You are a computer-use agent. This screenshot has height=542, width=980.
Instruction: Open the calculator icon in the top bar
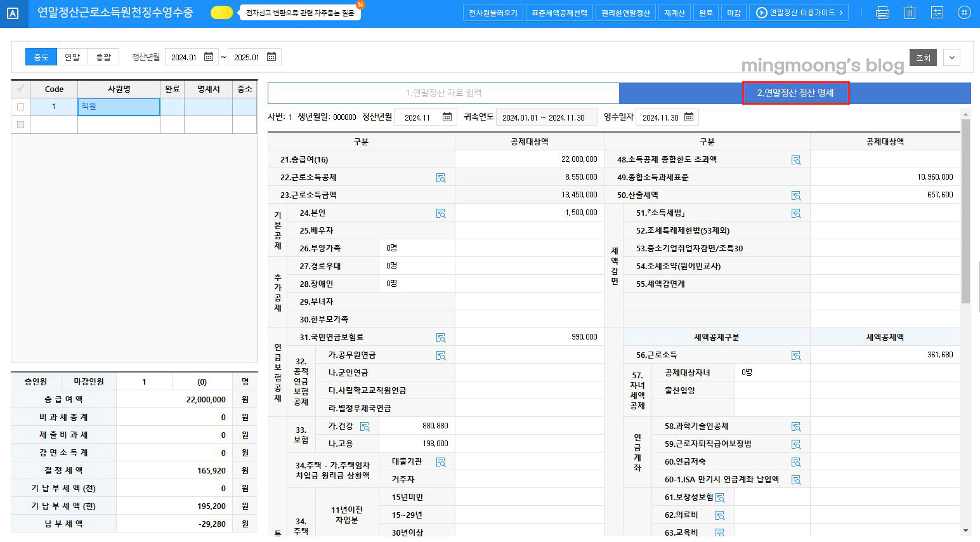coord(937,12)
